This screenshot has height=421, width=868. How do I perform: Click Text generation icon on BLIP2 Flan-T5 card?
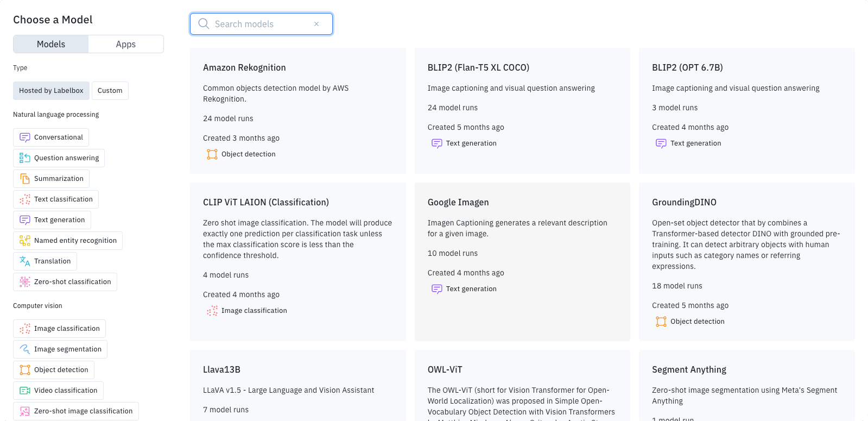(437, 143)
